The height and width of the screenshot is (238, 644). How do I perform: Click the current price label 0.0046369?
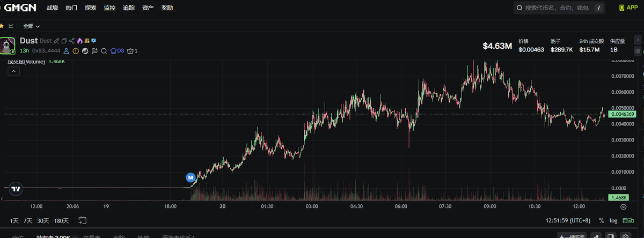[623, 114]
